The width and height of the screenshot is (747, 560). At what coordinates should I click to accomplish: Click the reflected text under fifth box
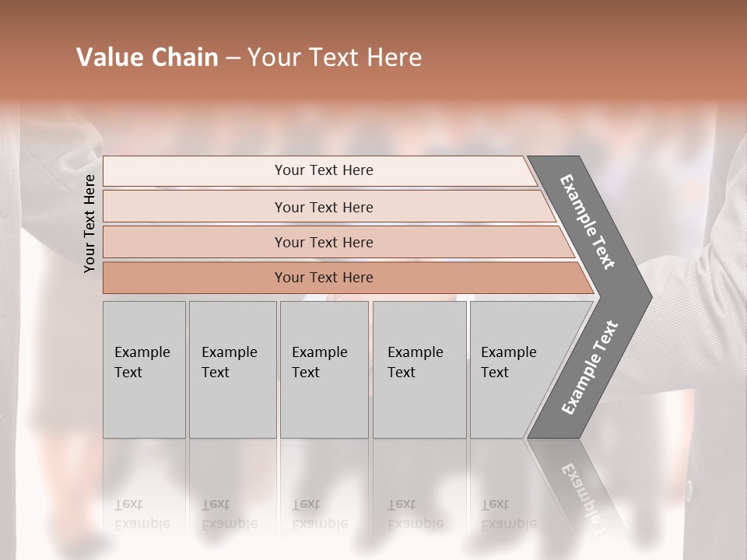508,515
